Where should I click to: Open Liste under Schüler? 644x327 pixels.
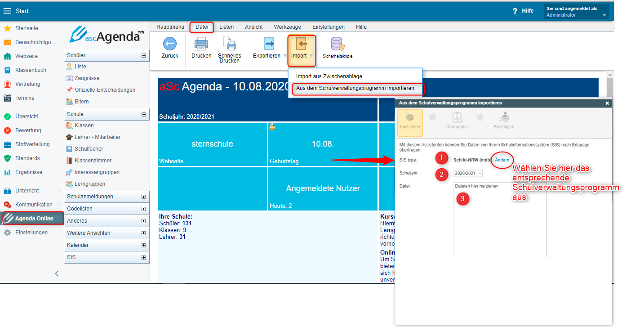80,67
